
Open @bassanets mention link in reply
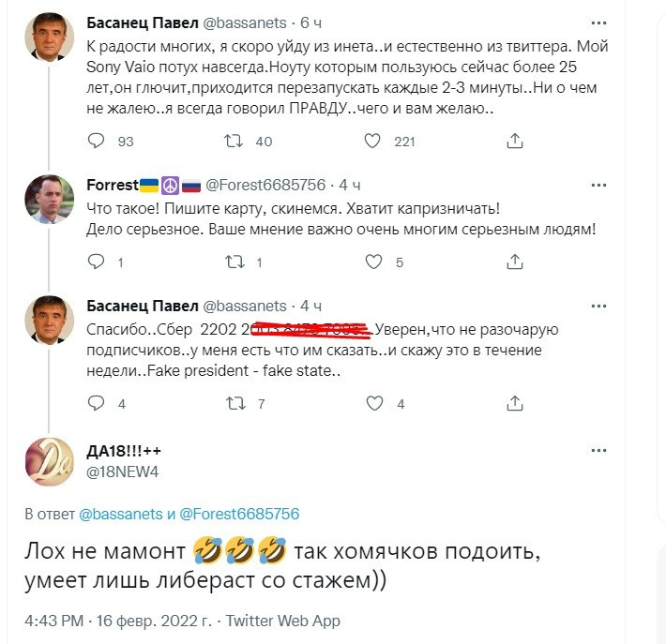point(121,514)
